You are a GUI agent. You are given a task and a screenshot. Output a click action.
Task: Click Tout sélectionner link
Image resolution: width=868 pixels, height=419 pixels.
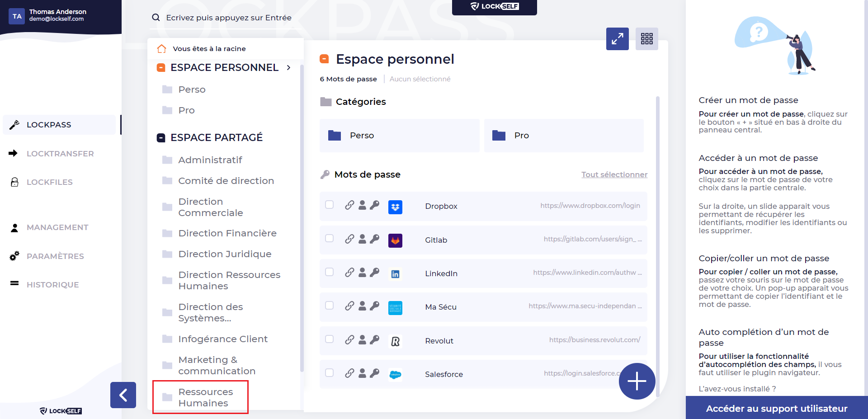[614, 174]
